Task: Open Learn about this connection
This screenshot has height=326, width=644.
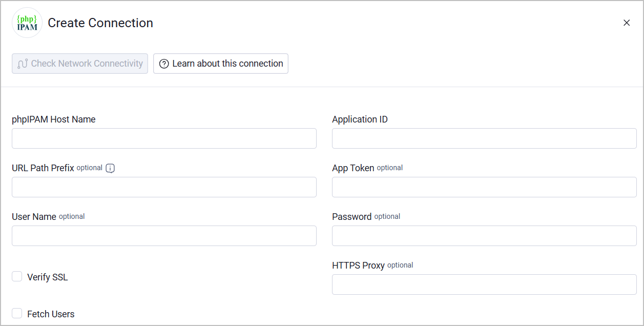Action: tap(221, 64)
